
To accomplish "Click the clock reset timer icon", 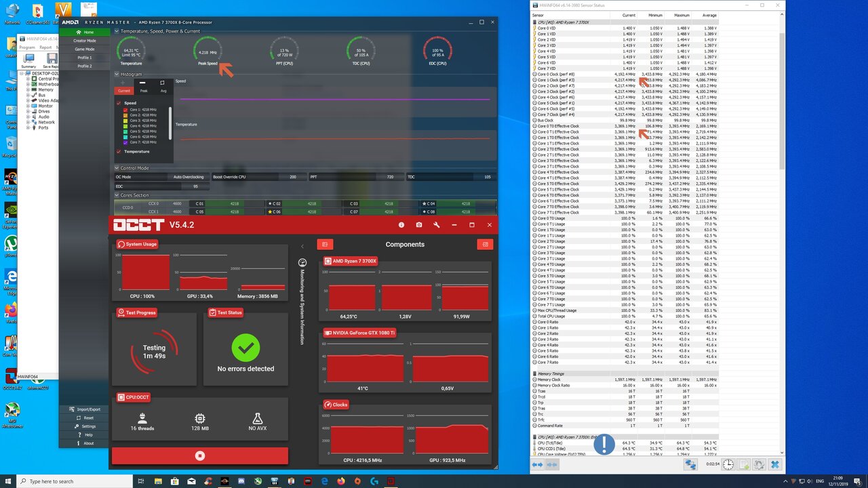I will [x=728, y=464].
